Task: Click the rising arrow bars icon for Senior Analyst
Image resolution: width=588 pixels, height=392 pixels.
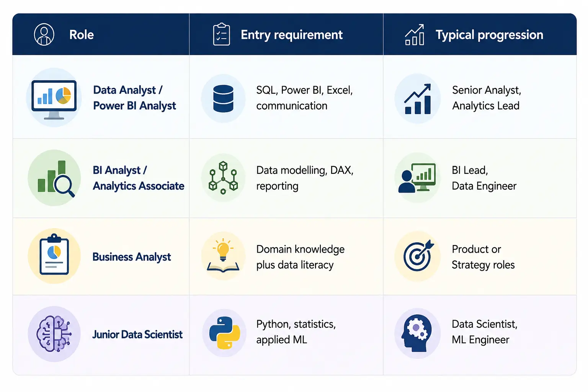Action: (x=418, y=99)
